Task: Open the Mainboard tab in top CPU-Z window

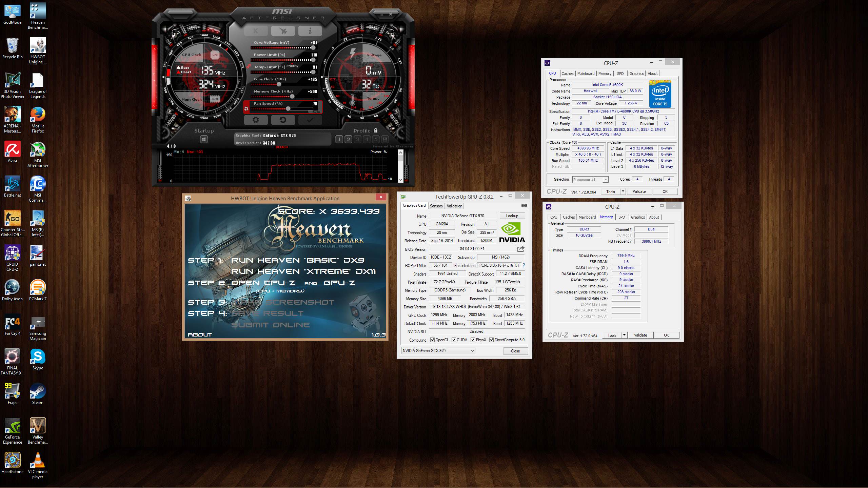Action: 586,74
